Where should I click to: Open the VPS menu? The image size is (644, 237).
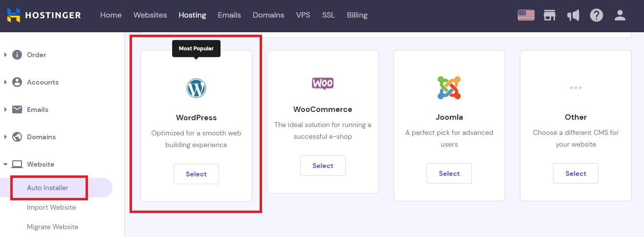tap(303, 15)
